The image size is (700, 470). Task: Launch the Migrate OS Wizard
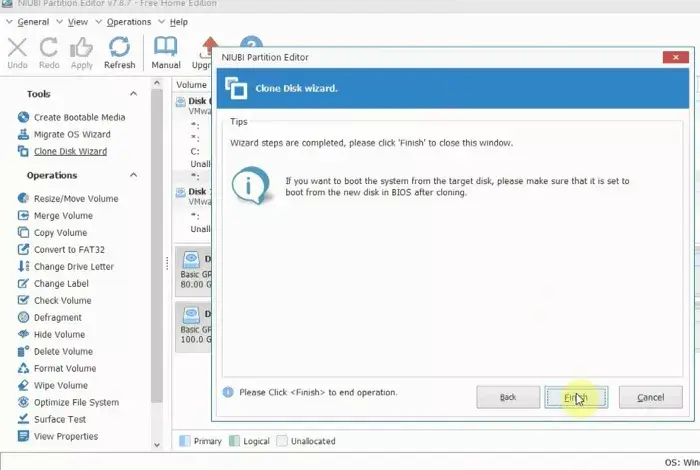(71, 134)
